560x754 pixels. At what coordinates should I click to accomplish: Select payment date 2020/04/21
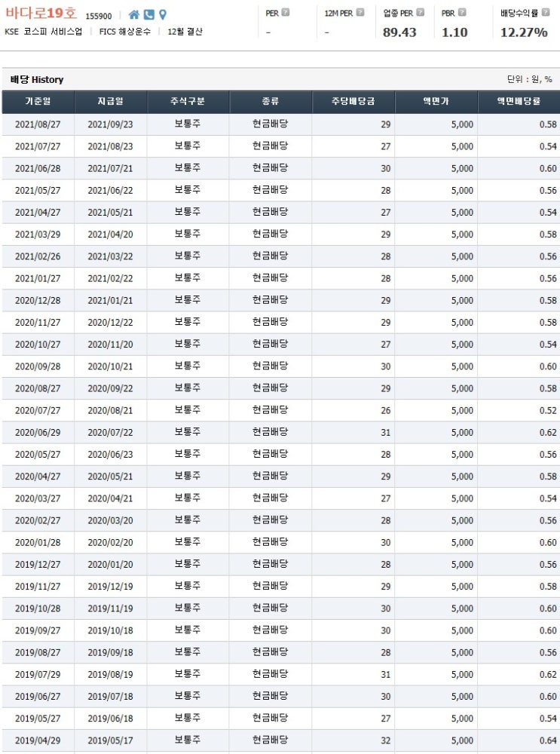coord(111,498)
